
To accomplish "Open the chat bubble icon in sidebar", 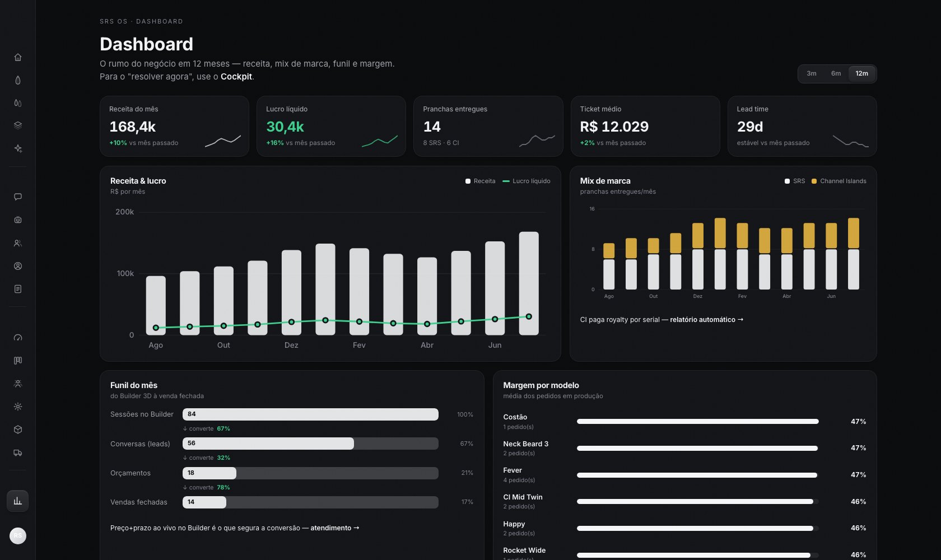I will 18,197.
